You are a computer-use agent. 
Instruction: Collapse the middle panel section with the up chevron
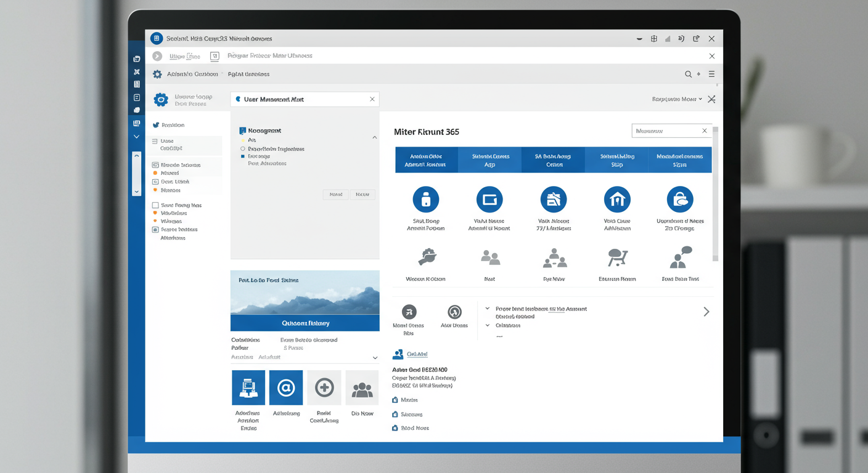click(x=374, y=137)
